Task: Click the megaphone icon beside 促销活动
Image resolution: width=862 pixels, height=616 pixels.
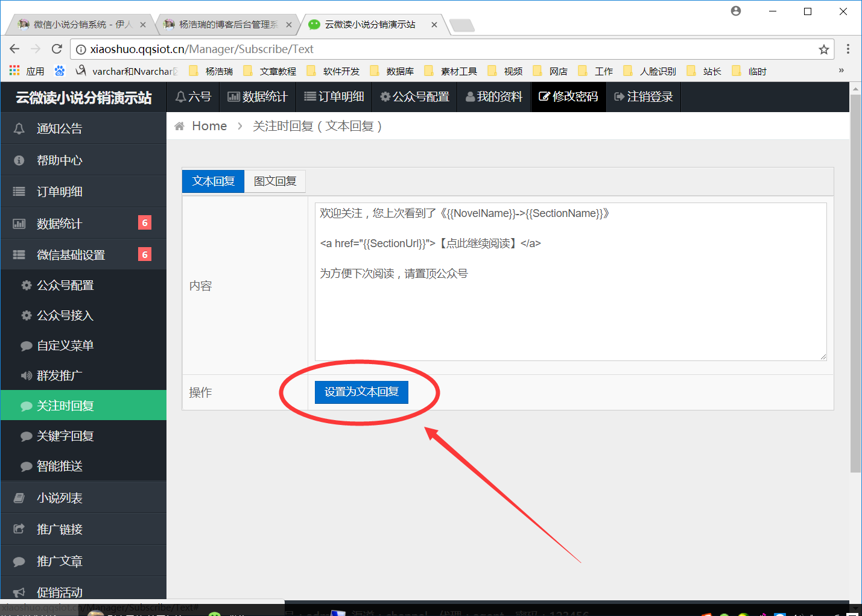Action: (19, 592)
